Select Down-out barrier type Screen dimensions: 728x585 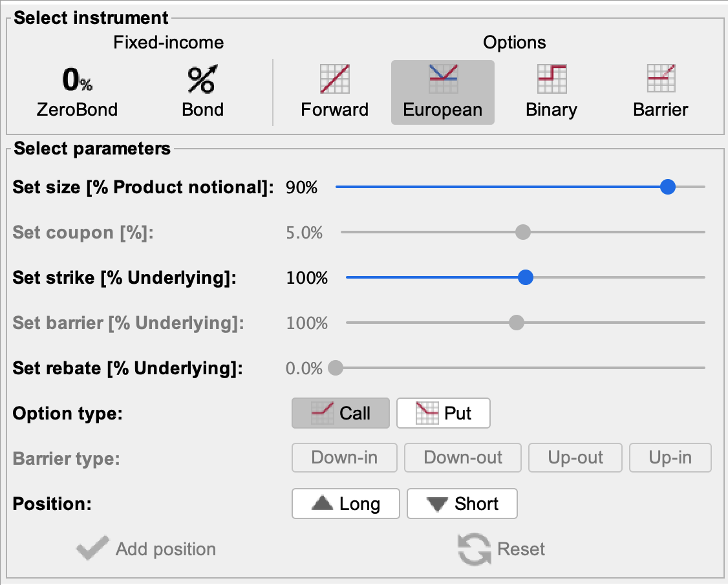[463, 458]
